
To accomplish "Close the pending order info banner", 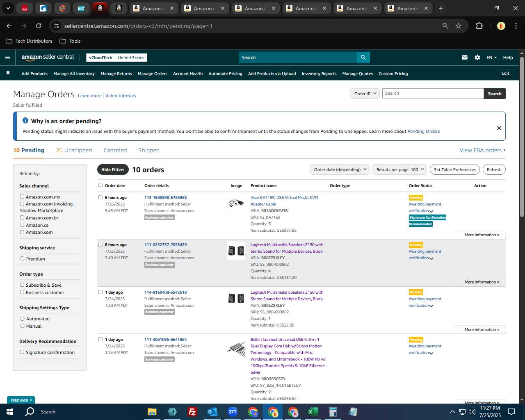I will point(499,128).
